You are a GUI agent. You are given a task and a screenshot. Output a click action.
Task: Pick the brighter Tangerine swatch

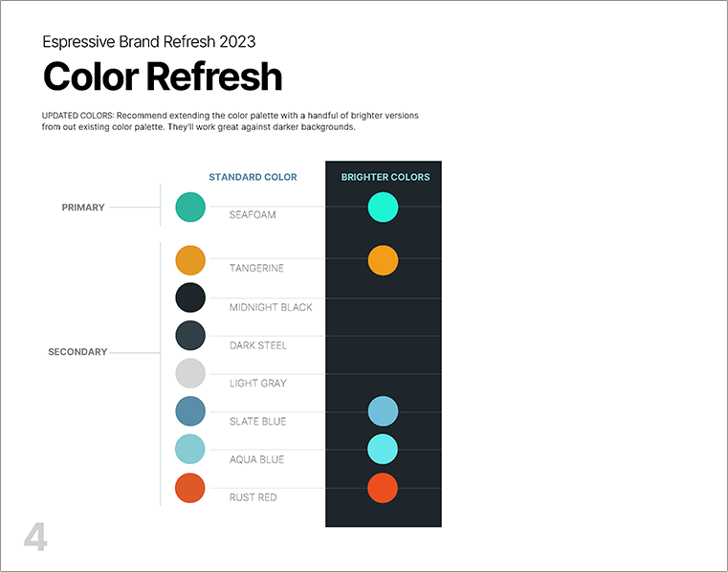(383, 260)
